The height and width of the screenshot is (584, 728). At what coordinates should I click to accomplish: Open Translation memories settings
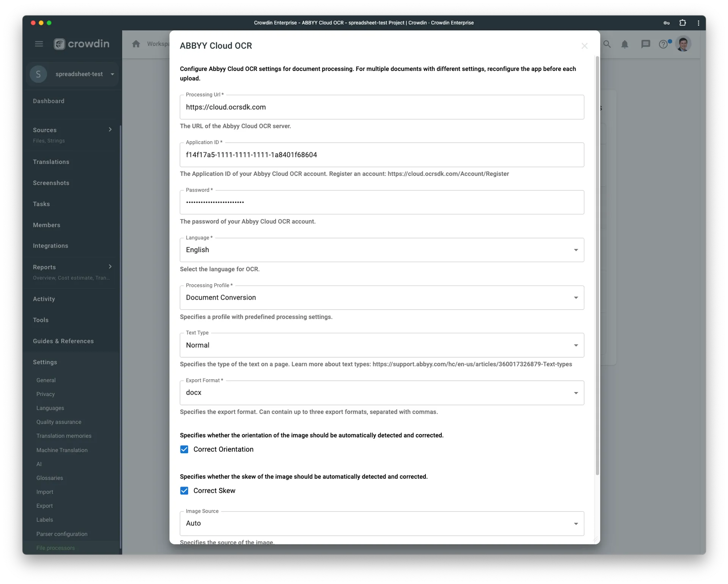(64, 436)
